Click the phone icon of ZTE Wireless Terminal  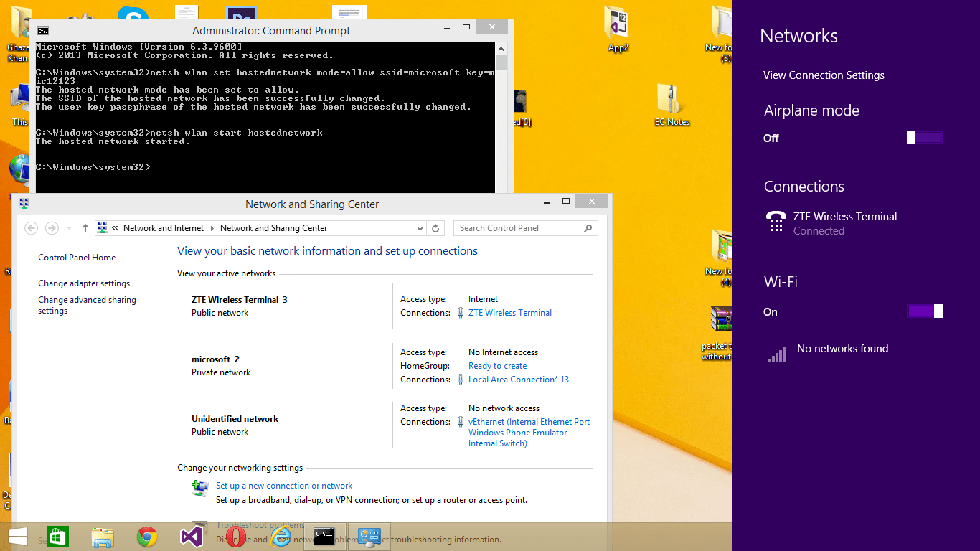point(776,222)
